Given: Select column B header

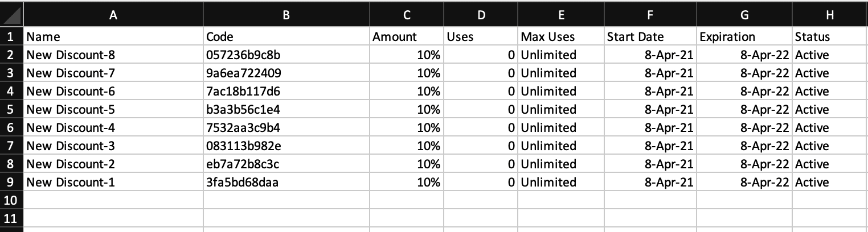Looking at the screenshot, I should pos(286,16).
